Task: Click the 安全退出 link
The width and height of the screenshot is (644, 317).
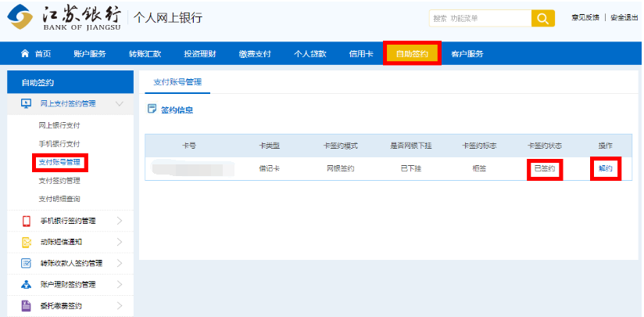Action: [x=624, y=18]
